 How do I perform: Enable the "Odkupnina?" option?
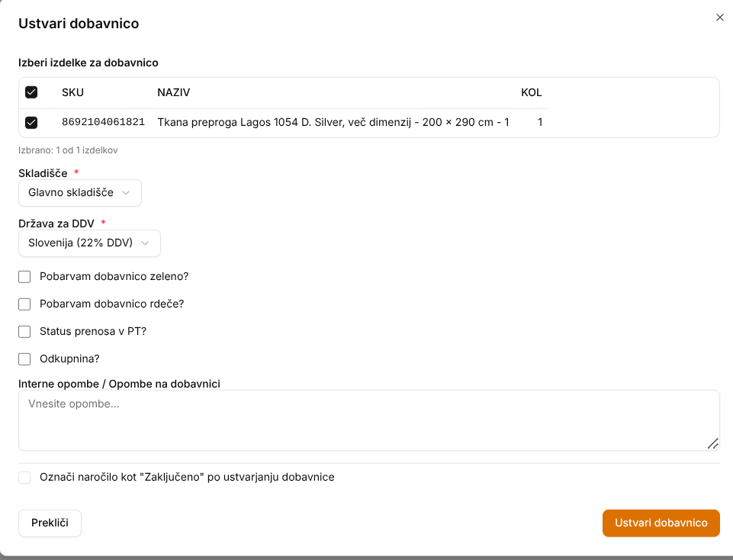click(x=24, y=359)
